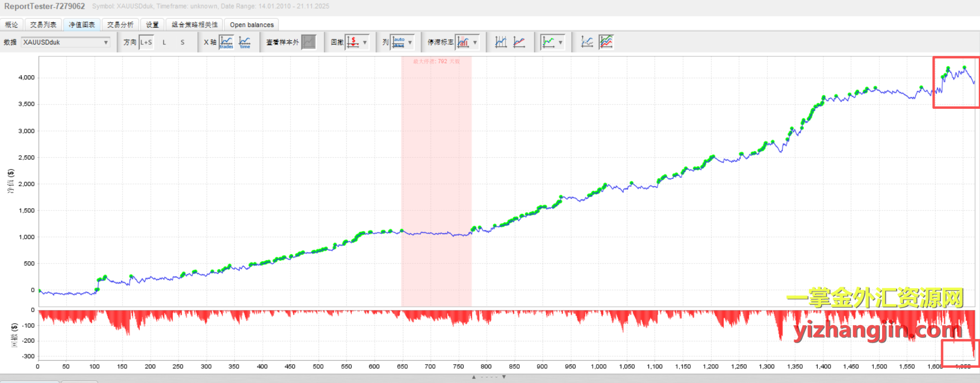Click the vertical bars chart icon
This screenshot has height=383, width=980.
click(500, 42)
